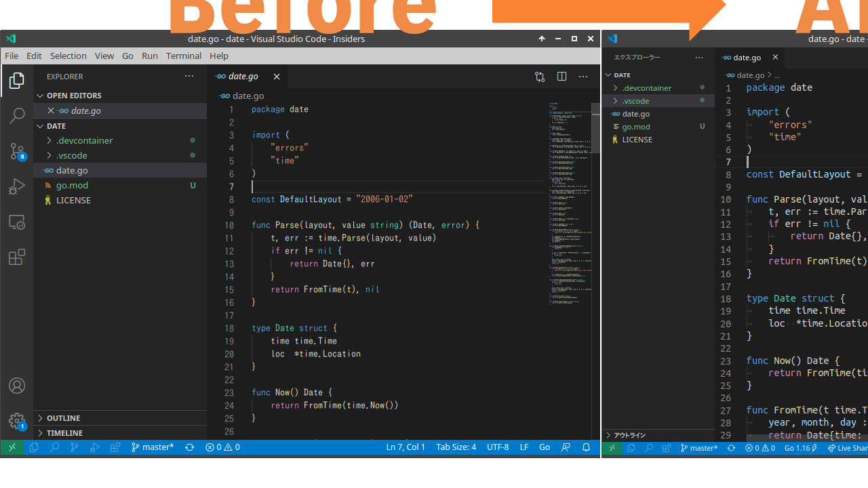Expand .vscode folder in right window

(658, 101)
